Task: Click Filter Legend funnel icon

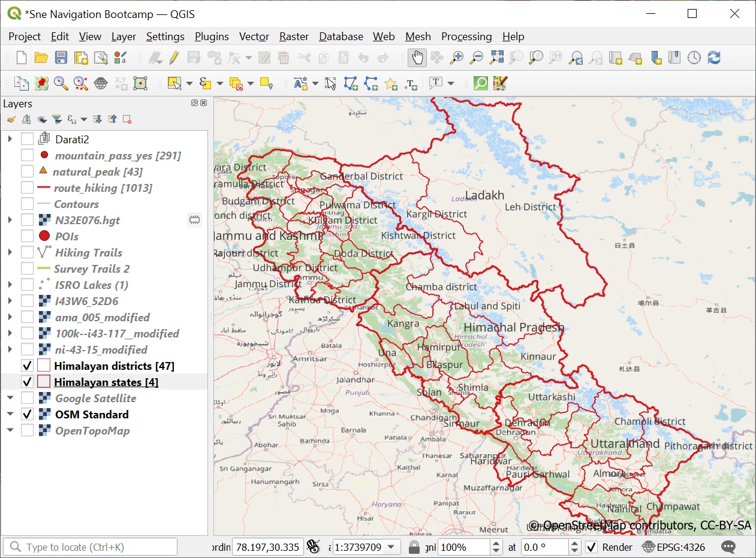Action: [56, 119]
